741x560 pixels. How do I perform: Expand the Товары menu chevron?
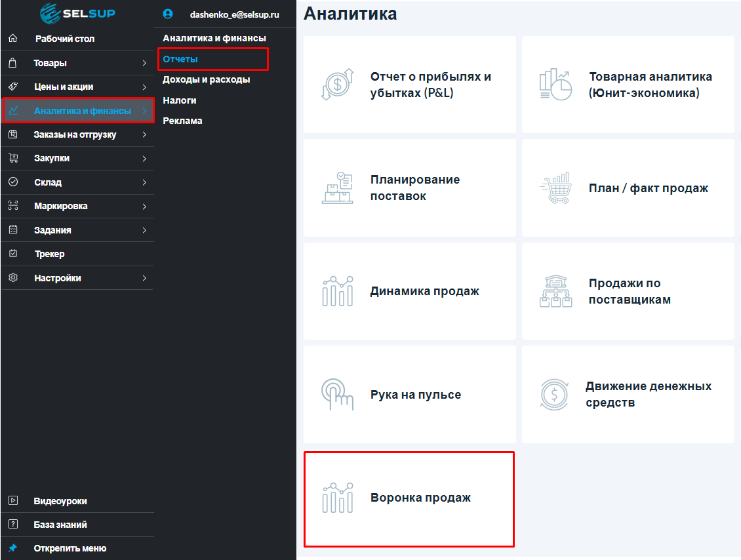(x=144, y=63)
